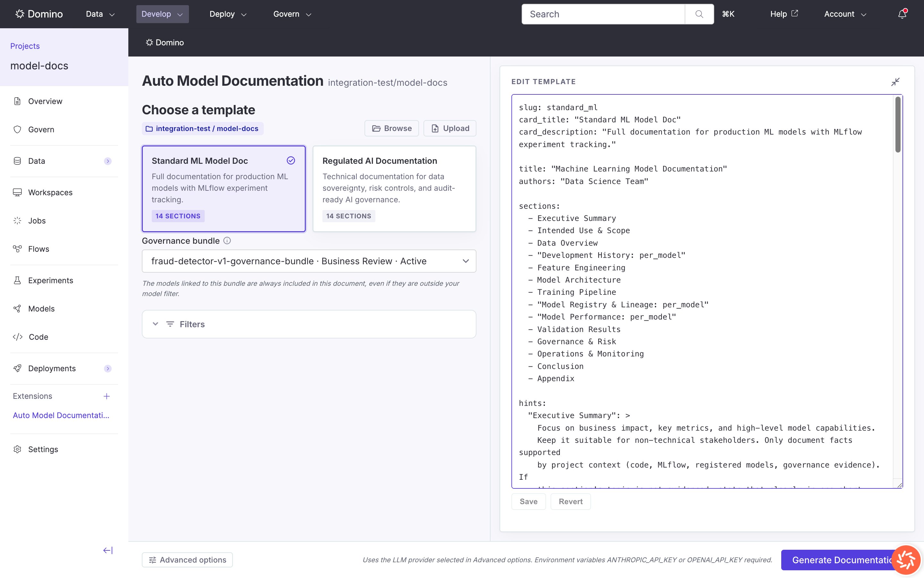
Task: Click the Workspaces monitor icon
Action: coord(17,192)
